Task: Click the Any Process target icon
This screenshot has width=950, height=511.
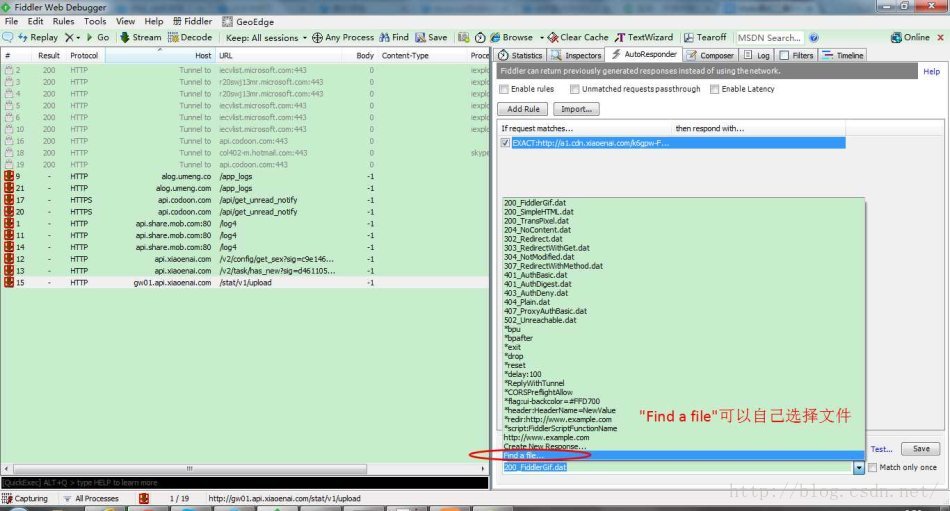Action: 317,38
